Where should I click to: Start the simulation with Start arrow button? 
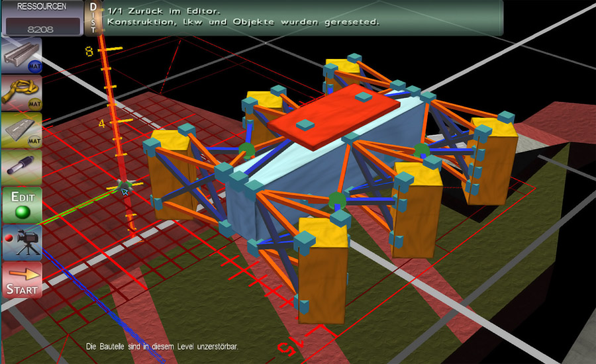coord(22,281)
